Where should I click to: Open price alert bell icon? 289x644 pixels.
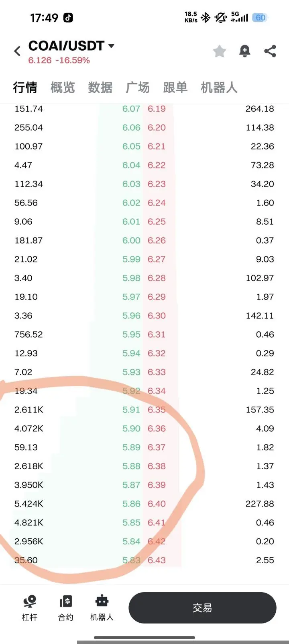click(x=245, y=51)
